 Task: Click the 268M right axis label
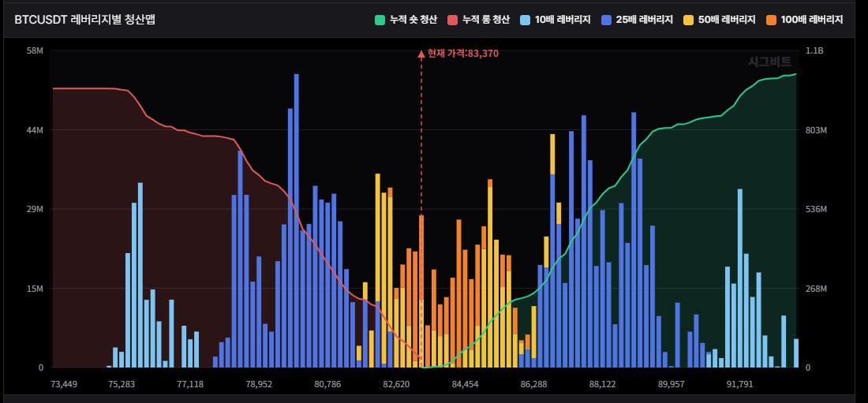click(817, 289)
